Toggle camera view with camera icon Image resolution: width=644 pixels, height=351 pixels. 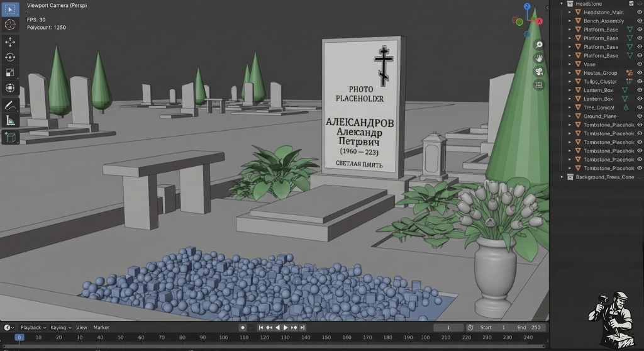(x=539, y=72)
